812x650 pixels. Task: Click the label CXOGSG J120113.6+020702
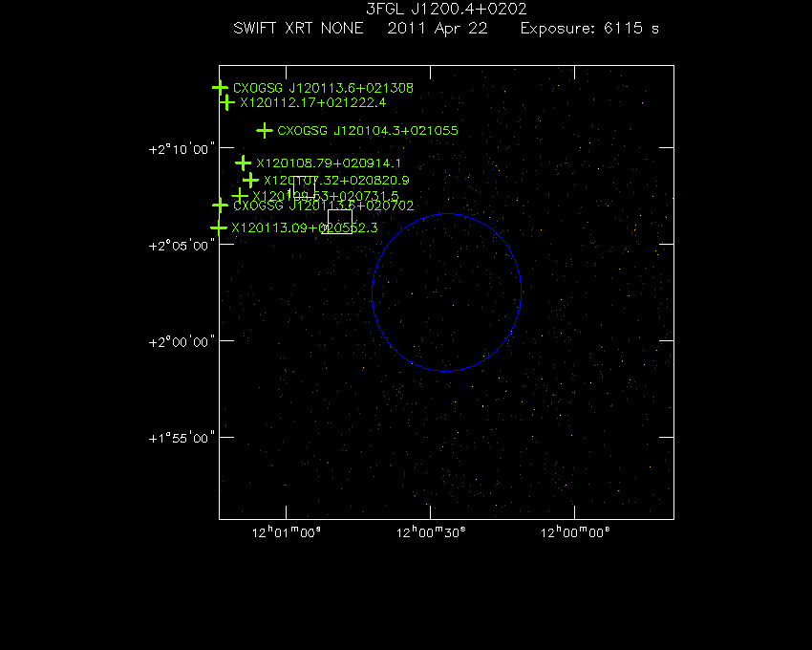point(324,206)
